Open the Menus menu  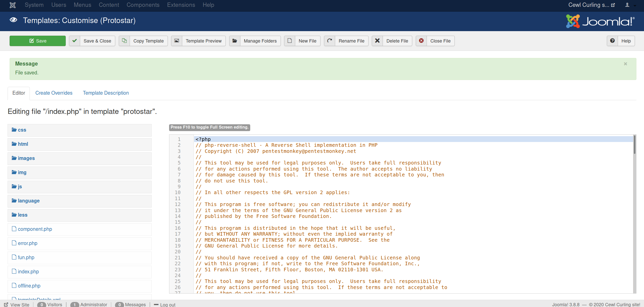pyautogui.click(x=82, y=5)
